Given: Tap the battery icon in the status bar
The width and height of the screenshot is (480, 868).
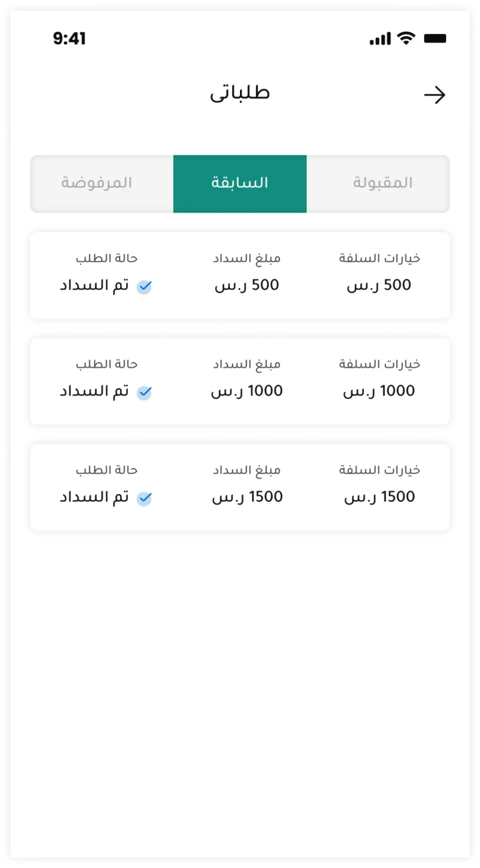Looking at the screenshot, I should click(x=435, y=39).
